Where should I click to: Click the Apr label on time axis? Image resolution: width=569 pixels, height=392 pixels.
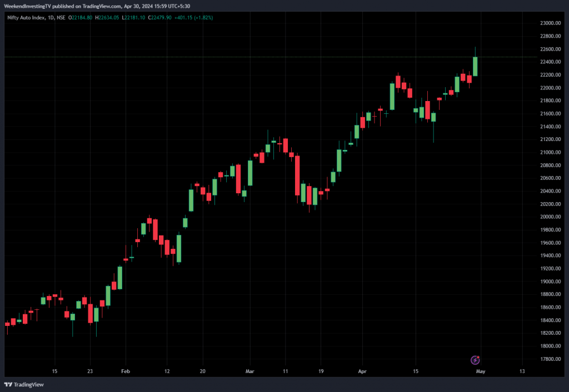(x=362, y=371)
